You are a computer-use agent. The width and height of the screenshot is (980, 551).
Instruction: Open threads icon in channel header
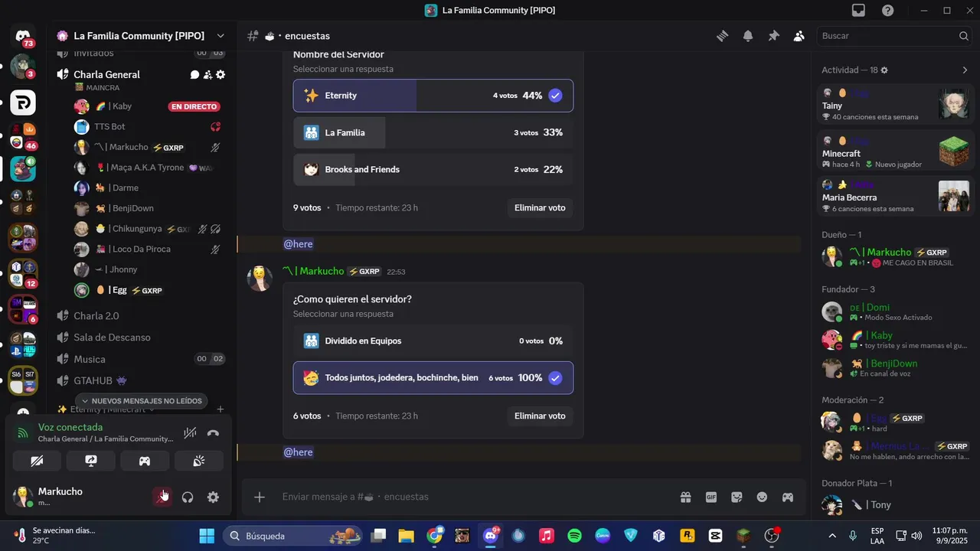[x=722, y=36]
